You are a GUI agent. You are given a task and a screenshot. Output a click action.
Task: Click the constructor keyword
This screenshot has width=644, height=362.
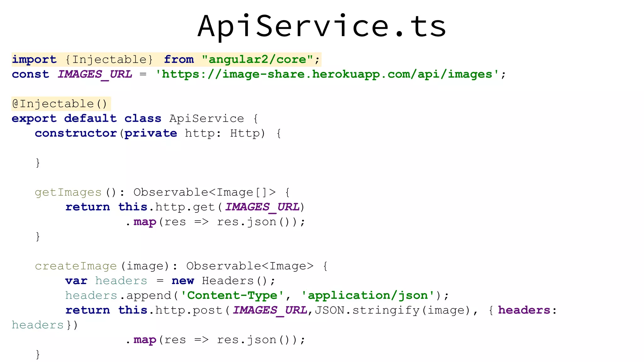75,133
